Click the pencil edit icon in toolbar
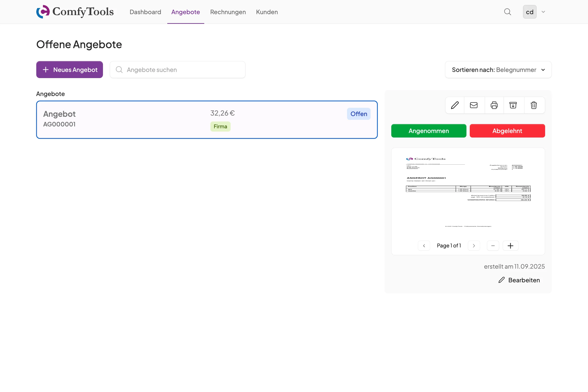 pos(455,105)
